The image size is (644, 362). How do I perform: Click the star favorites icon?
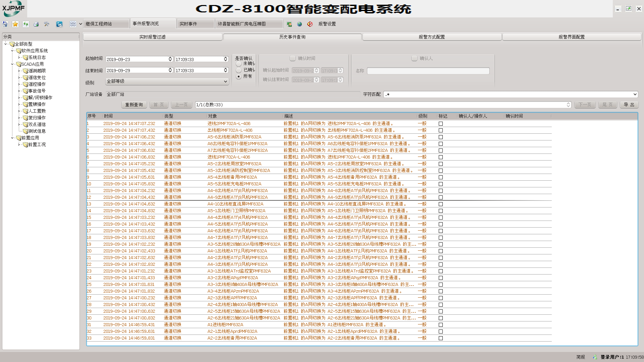pos(15,24)
